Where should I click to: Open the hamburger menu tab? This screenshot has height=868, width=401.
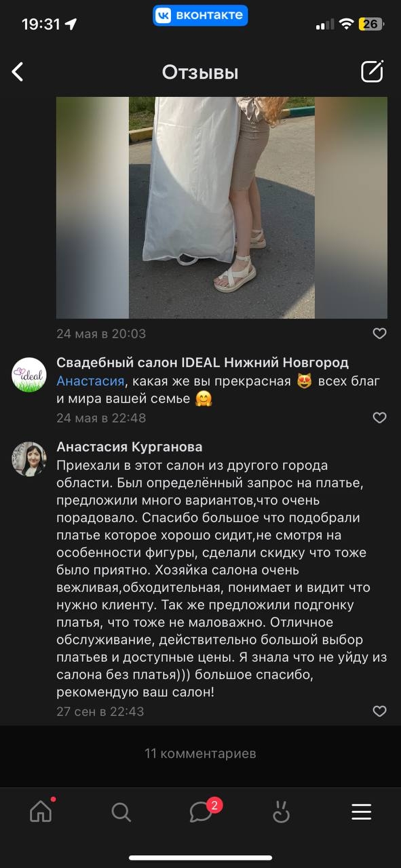pos(361,812)
